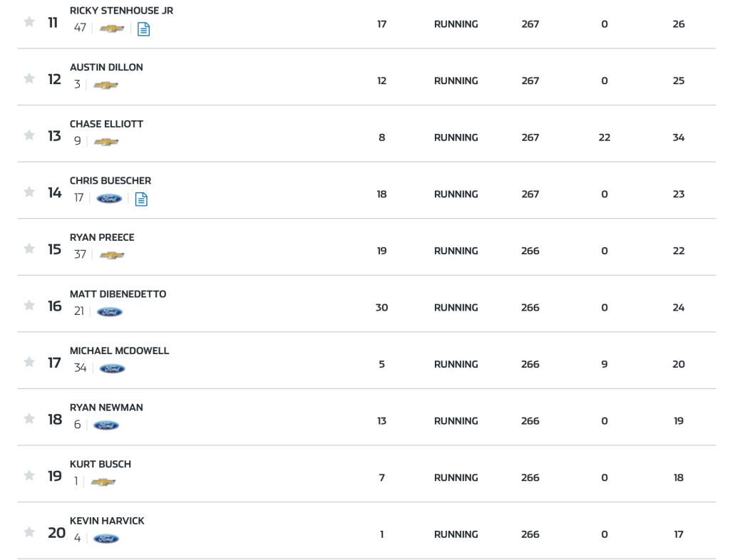Toggle favorite star for Austin Dillon
The height and width of the screenshot is (560, 730).
click(29, 78)
